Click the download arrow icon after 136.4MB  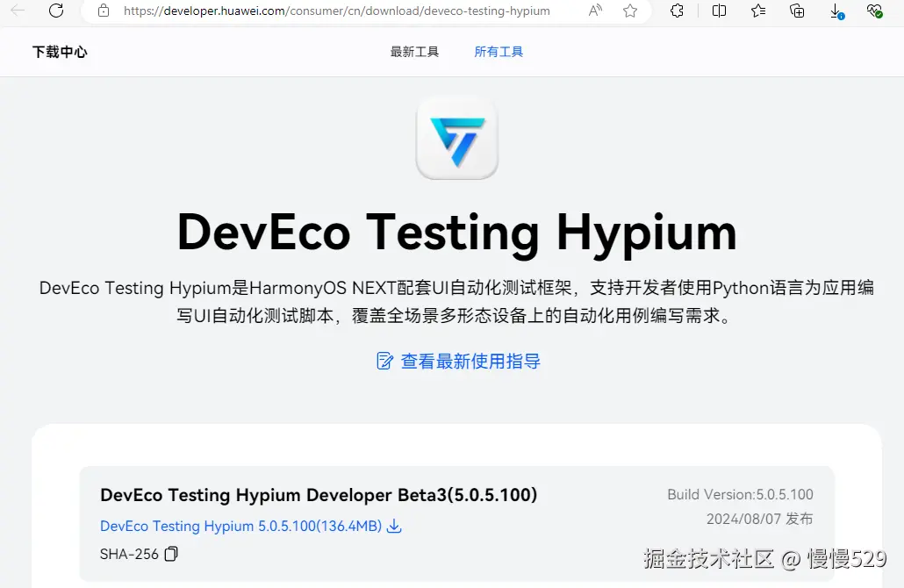(394, 526)
